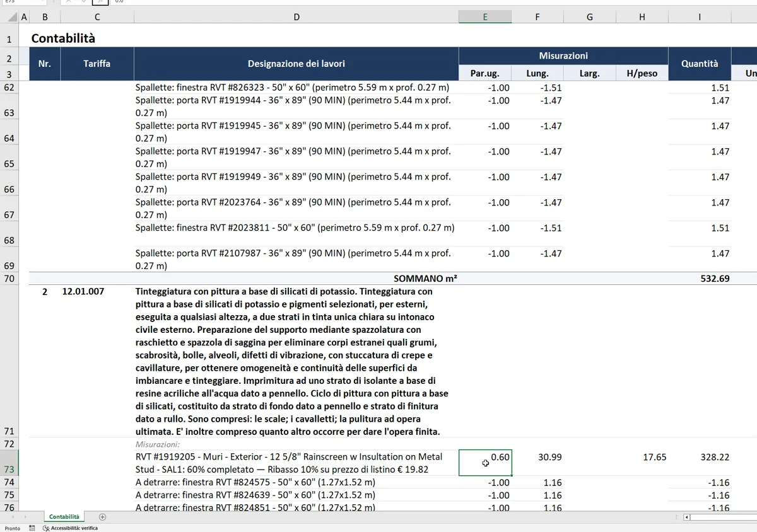
Task: Open Accessibilità: verifica in status bar
Action: coord(70,528)
